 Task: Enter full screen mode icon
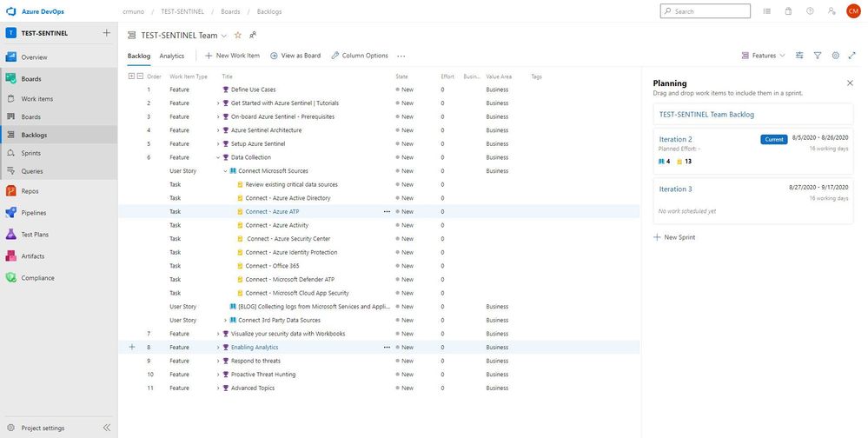(x=852, y=56)
